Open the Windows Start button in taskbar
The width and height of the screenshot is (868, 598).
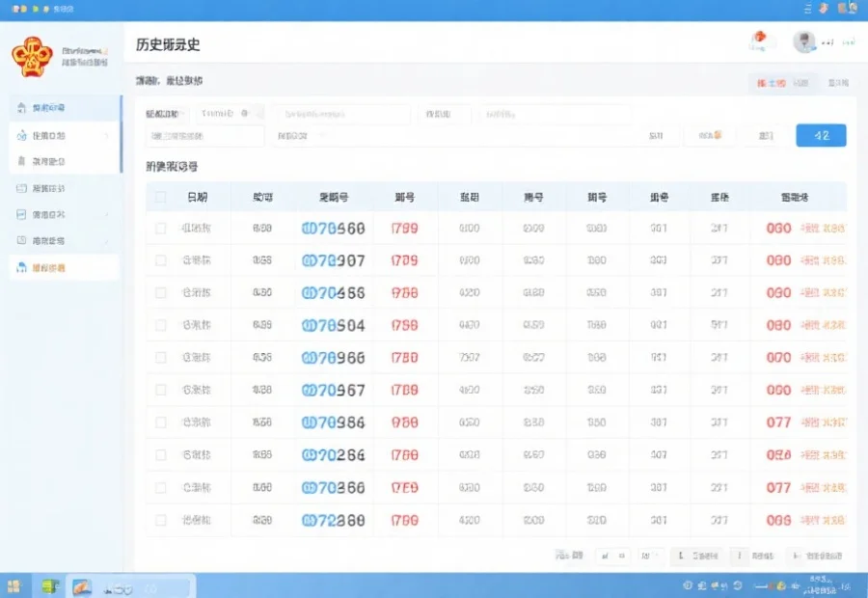click(14, 585)
